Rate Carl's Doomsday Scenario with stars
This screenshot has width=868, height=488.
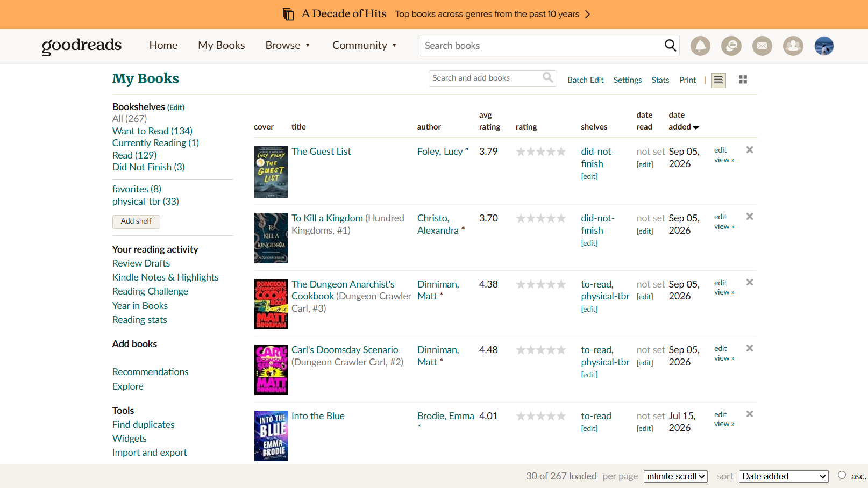click(x=541, y=350)
